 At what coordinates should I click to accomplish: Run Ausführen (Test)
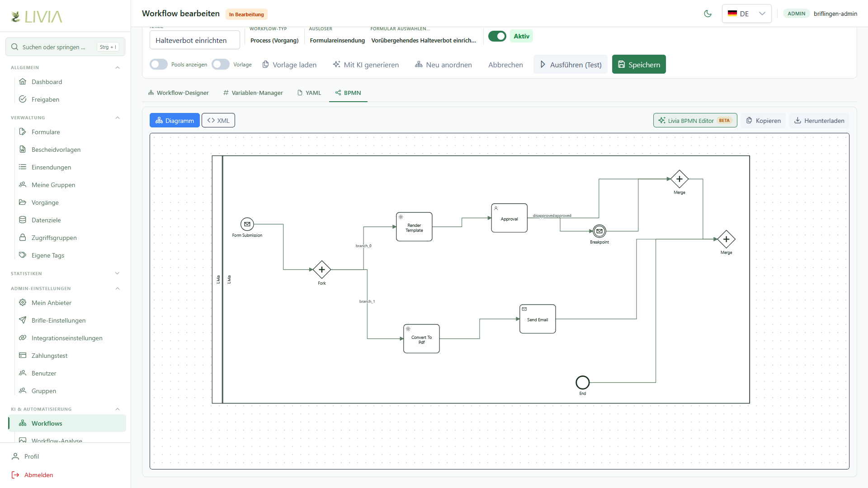click(571, 65)
